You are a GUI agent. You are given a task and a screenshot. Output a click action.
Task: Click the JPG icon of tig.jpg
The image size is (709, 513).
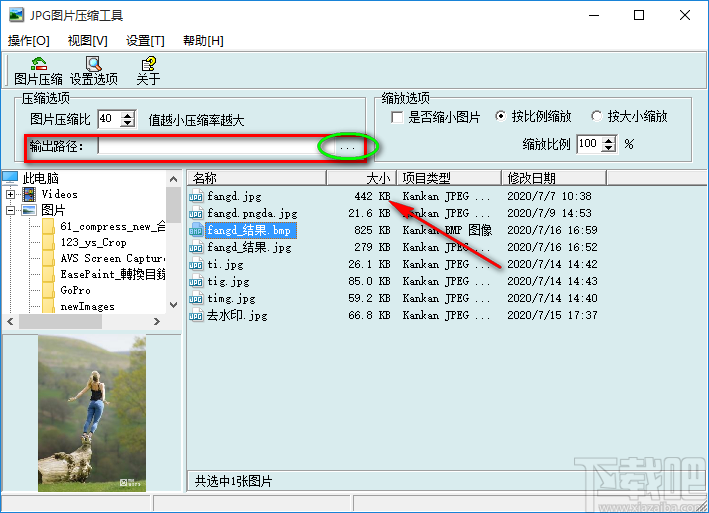click(x=196, y=281)
